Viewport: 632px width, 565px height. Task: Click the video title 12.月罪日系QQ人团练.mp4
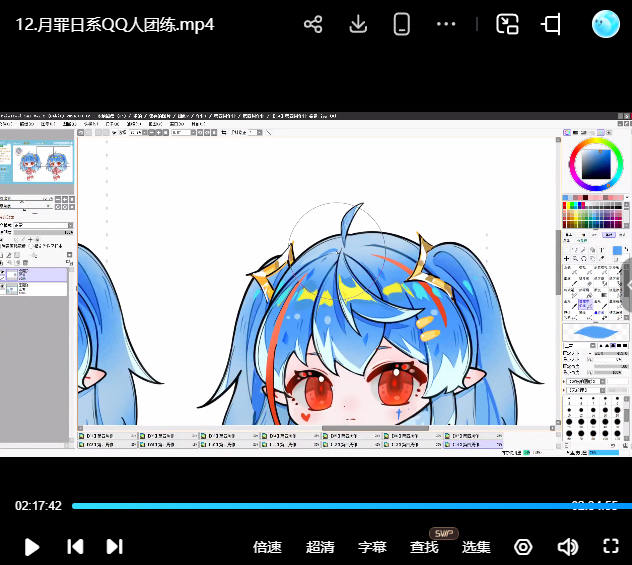pyautogui.click(x=115, y=25)
